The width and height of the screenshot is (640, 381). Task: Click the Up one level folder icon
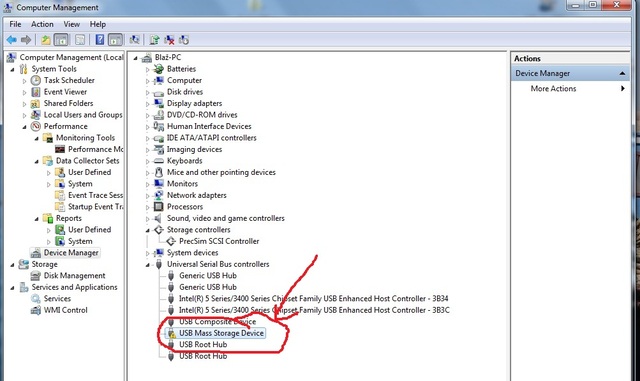[45, 40]
